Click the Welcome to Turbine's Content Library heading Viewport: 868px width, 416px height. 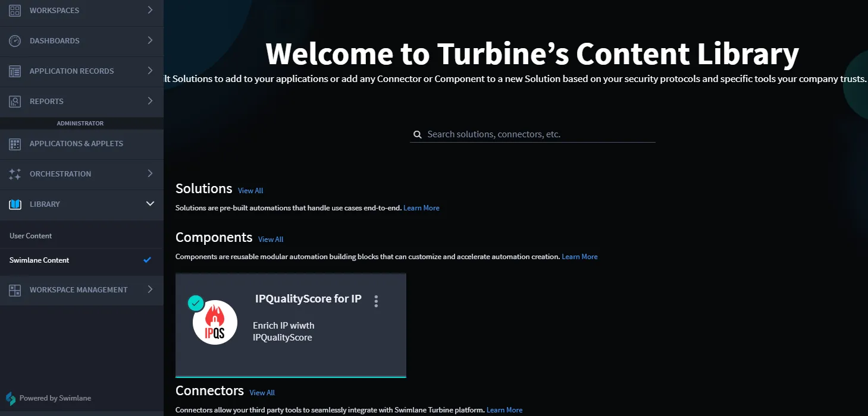pyautogui.click(x=532, y=53)
